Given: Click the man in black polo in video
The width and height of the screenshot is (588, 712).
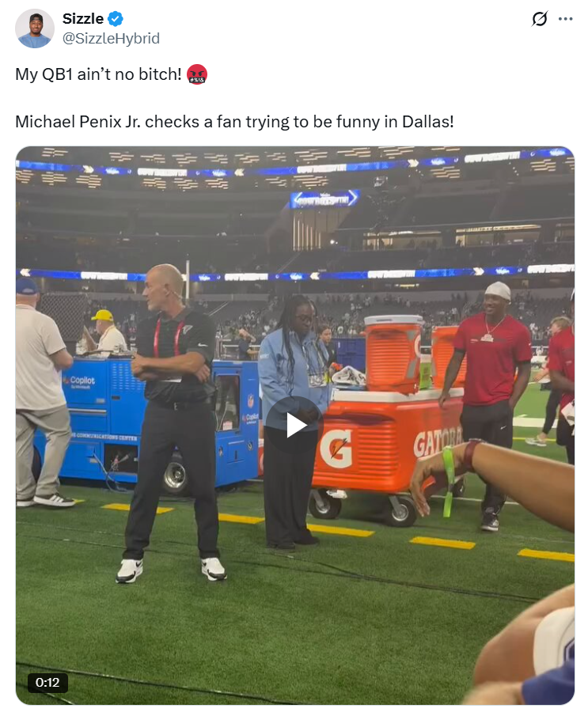Looking at the screenshot, I should click(x=176, y=422).
